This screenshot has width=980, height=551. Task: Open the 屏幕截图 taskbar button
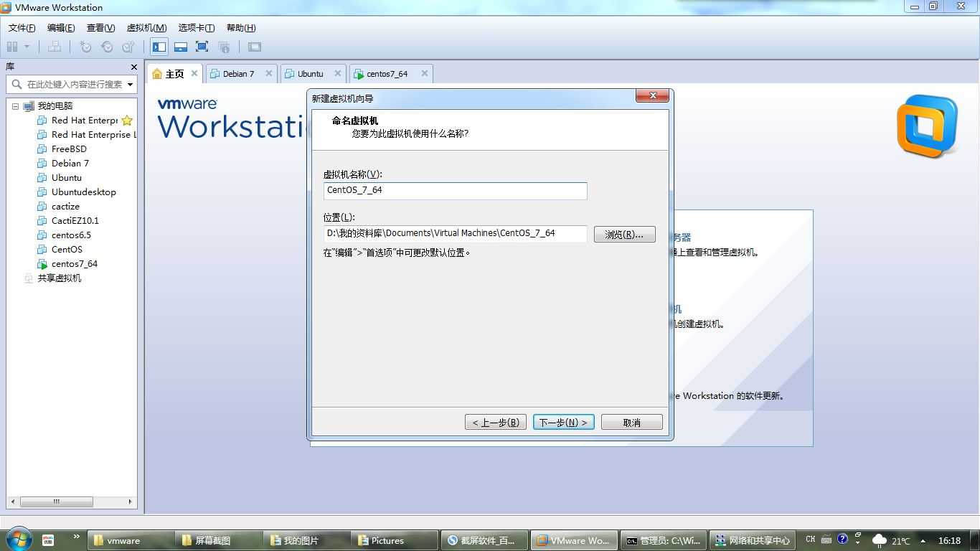click(x=219, y=541)
